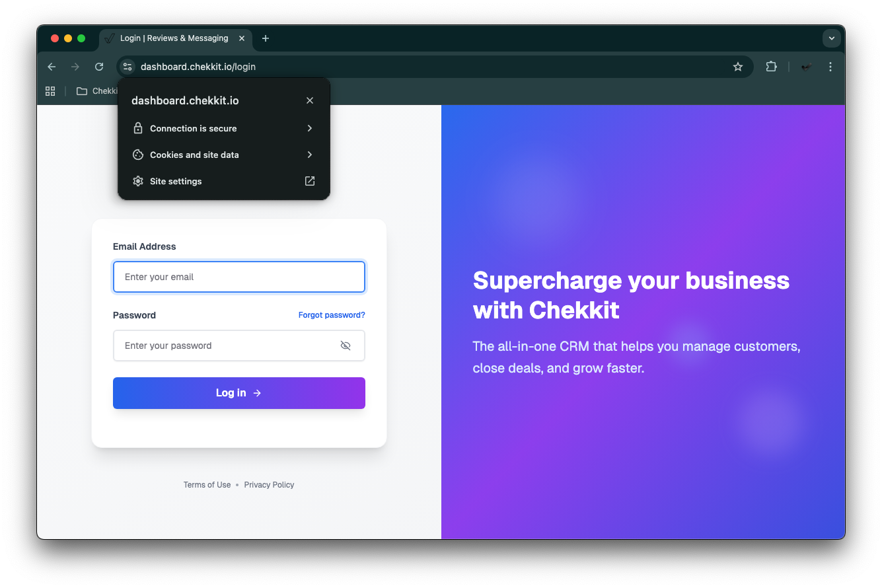Focus the Enter your password field
This screenshot has width=882, height=588.
pos(239,346)
